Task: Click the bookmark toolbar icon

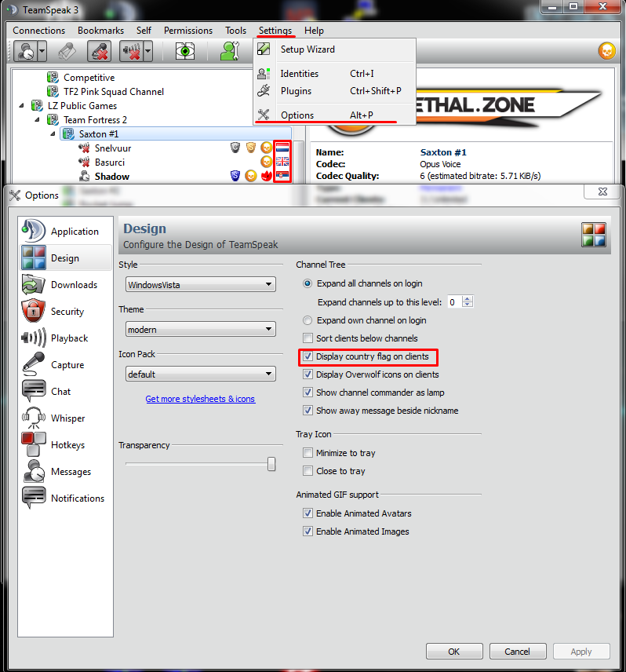Action: click(67, 52)
